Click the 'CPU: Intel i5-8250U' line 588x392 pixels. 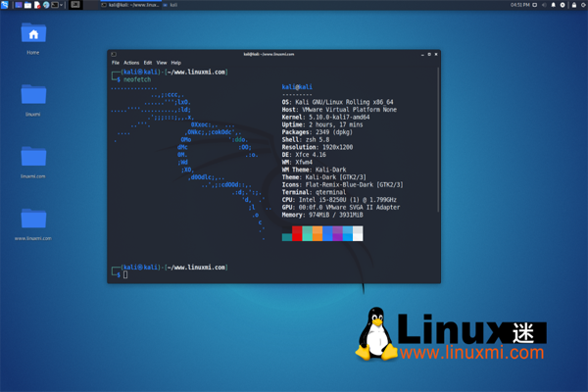pyautogui.click(x=339, y=200)
